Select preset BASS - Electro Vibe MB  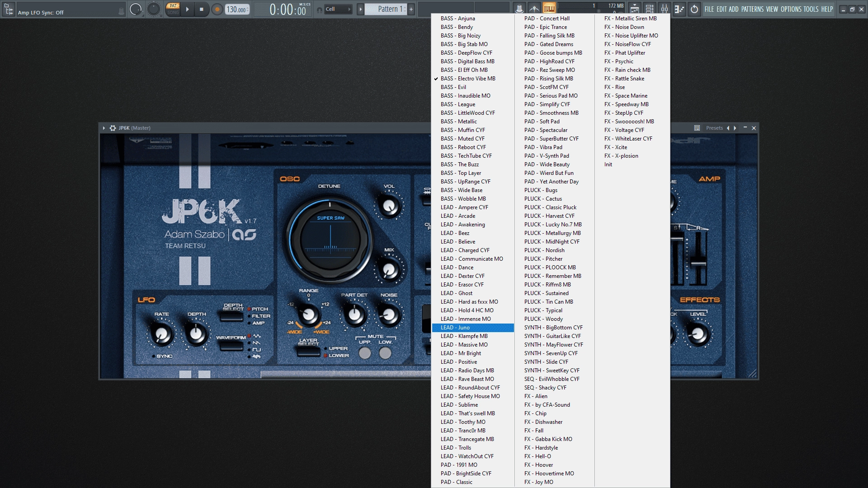pyautogui.click(x=473, y=79)
